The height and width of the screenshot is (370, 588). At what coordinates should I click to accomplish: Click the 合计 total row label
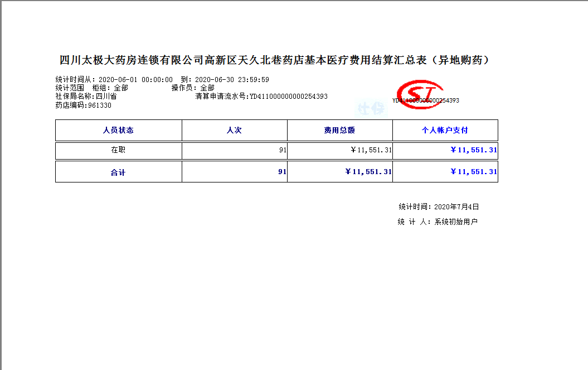pyautogui.click(x=118, y=172)
